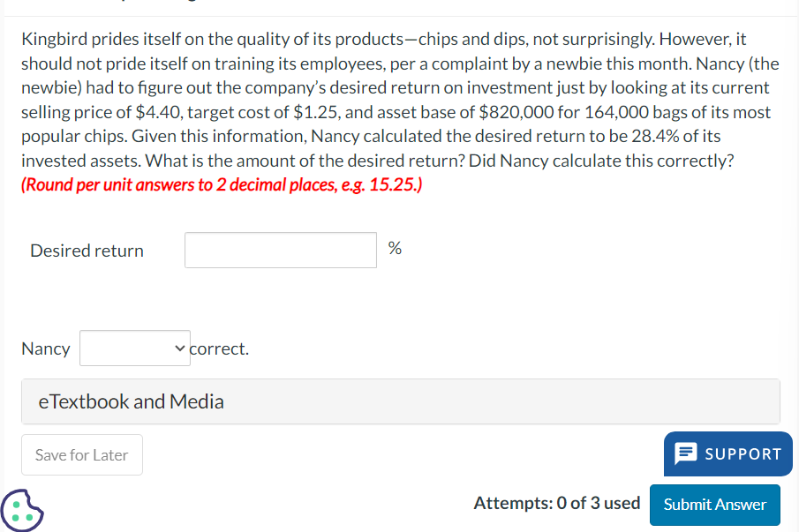Click the red rounding instruction text

click(222, 186)
